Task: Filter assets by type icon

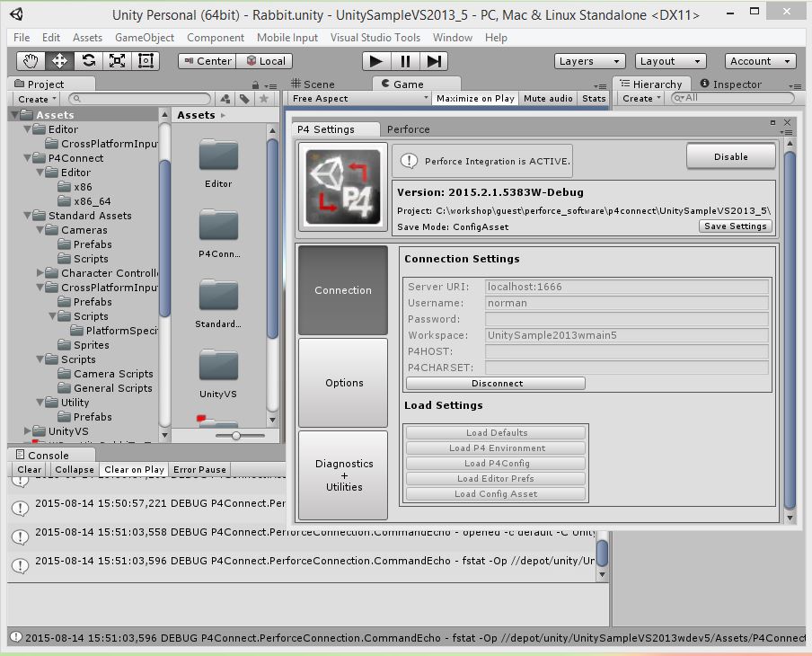Action: click(x=225, y=99)
